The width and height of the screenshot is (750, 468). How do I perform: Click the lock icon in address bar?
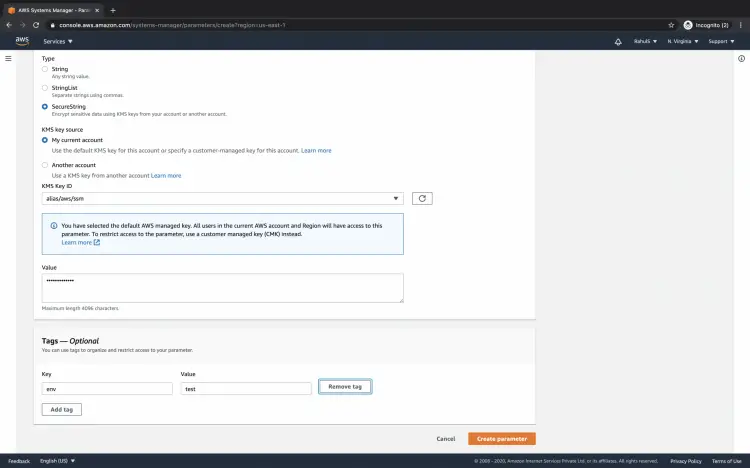[53, 25]
